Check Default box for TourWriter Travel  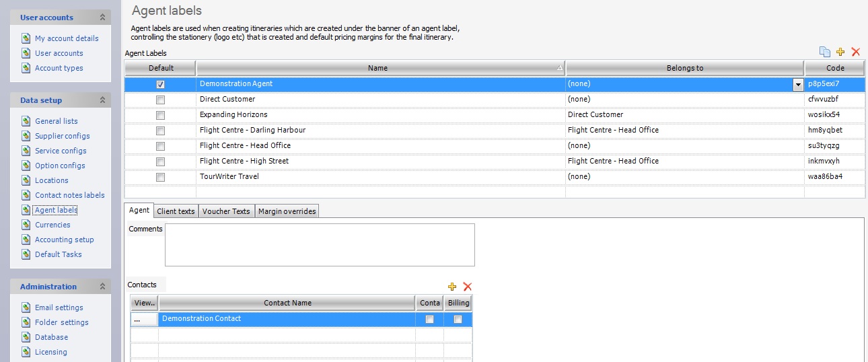pos(160,177)
